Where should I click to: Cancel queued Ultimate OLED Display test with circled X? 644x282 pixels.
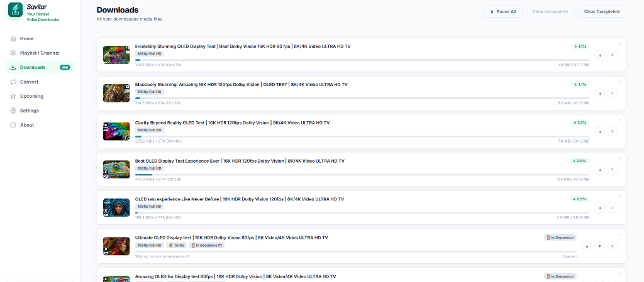point(613,246)
